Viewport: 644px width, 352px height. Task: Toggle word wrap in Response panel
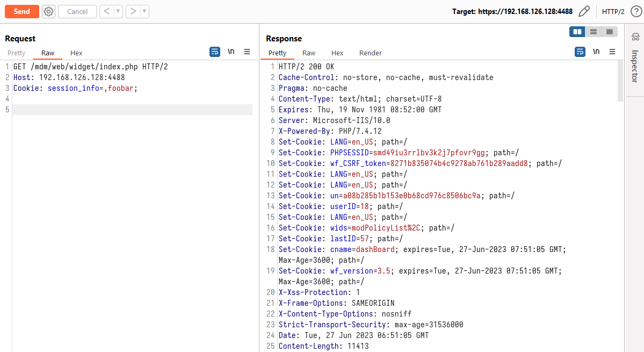(x=580, y=52)
